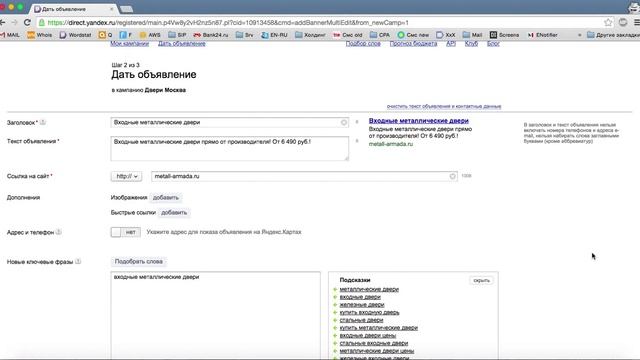Open the http:// protocol dropdown
The width and height of the screenshot is (640, 360).
pos(126,176)
